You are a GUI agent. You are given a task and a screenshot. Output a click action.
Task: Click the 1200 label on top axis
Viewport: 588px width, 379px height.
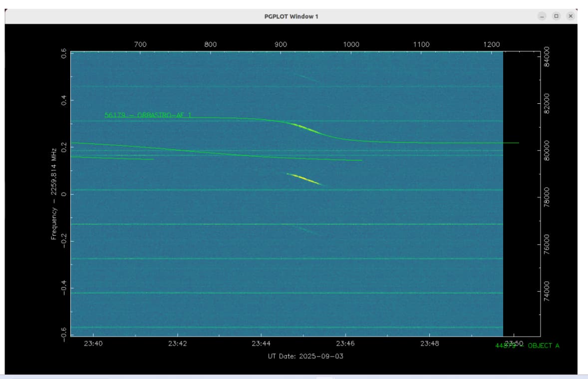tap(492, 44)
